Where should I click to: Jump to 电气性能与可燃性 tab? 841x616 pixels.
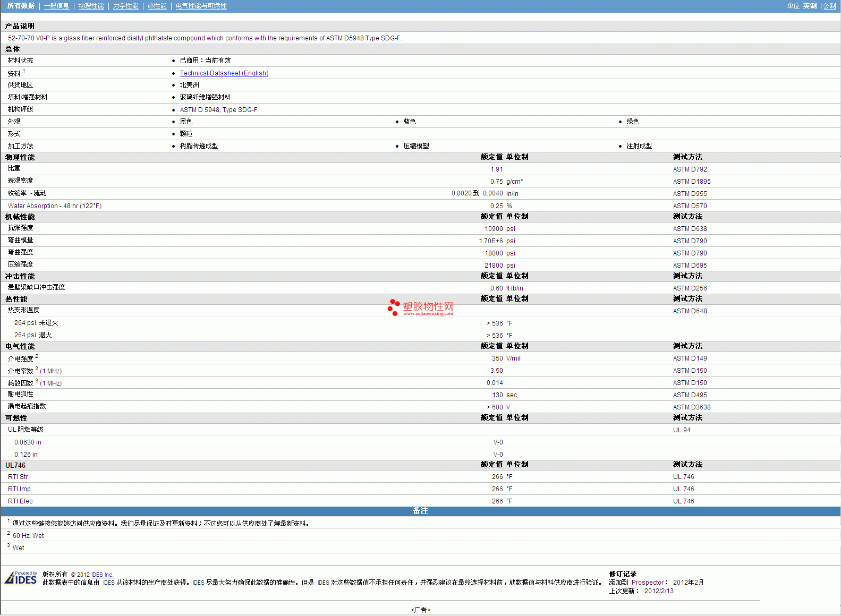pos(201,6)
